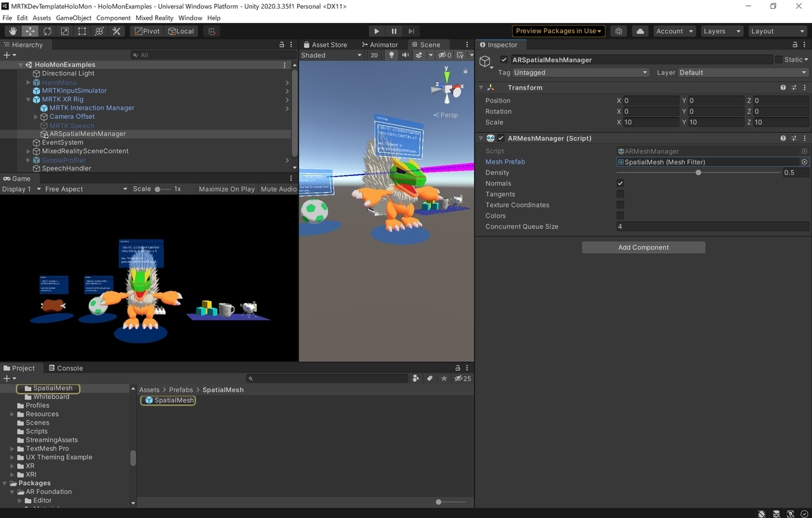Switch to Animator tab
The height and width of the screenshot is (518, 812).
[x=379, y=45]
